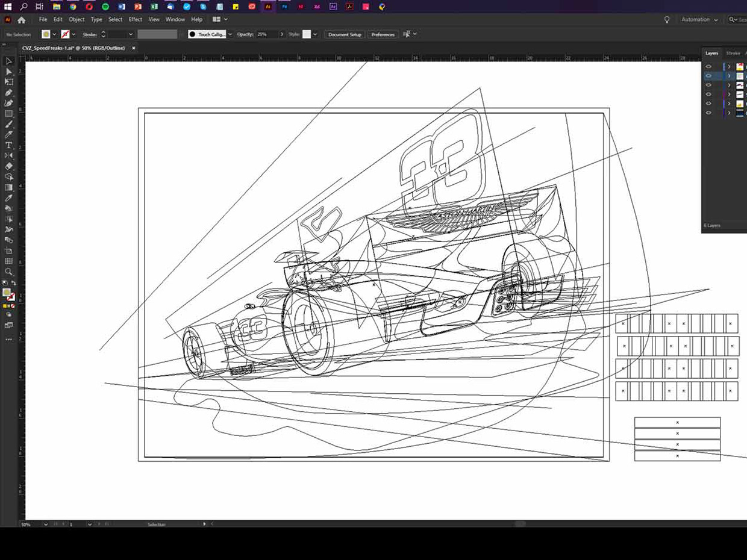
Task: Open the search box magnifier
Action: pos(733,19)
